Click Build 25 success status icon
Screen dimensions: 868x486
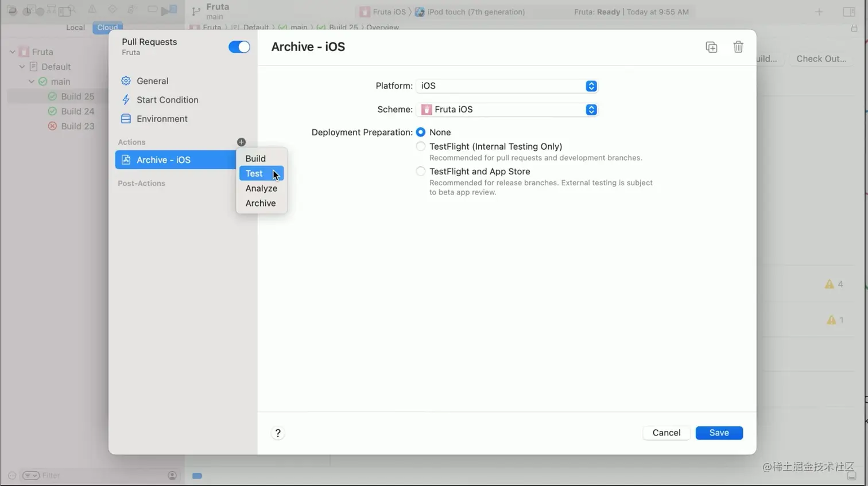52,96
